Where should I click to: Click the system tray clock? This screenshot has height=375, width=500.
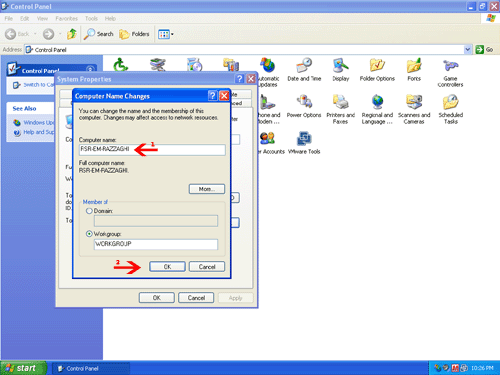[482, 368]
